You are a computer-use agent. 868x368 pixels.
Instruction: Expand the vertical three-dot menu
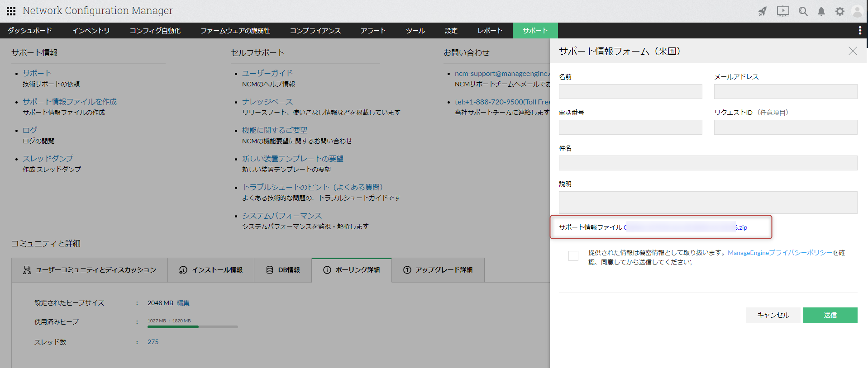tap(860, 30)
